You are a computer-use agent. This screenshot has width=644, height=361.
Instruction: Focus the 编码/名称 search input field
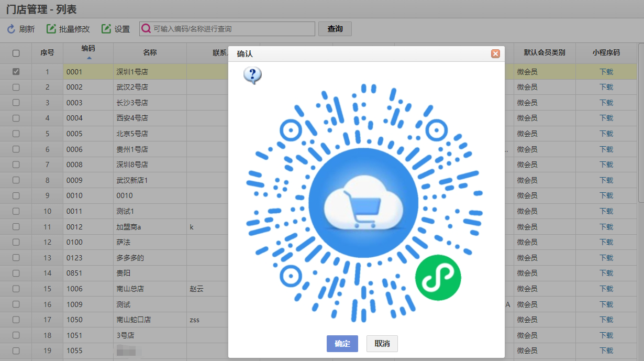click(227, 29)
